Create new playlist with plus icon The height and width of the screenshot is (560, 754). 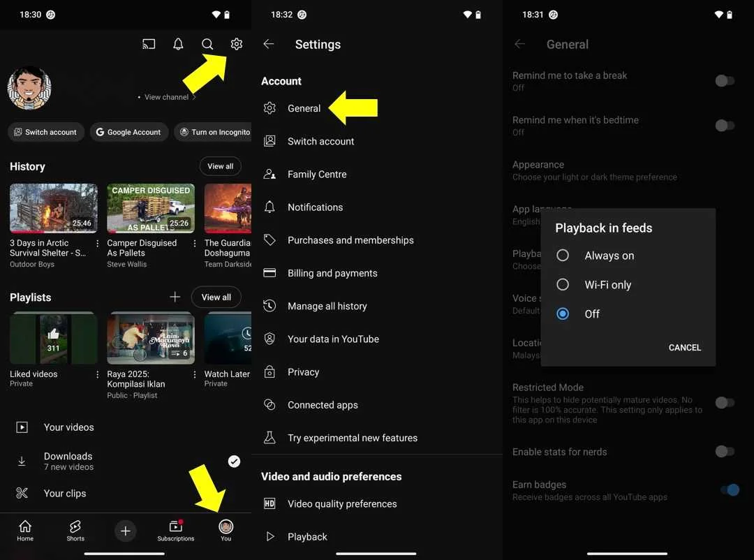pos(175,297)
